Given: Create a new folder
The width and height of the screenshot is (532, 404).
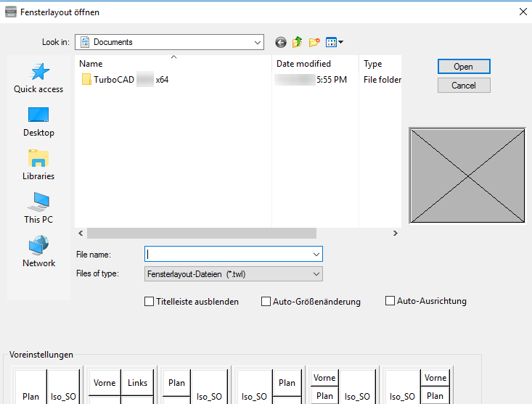Looking at the screenshot, I should pyautogui.click(x=314, y=42).
